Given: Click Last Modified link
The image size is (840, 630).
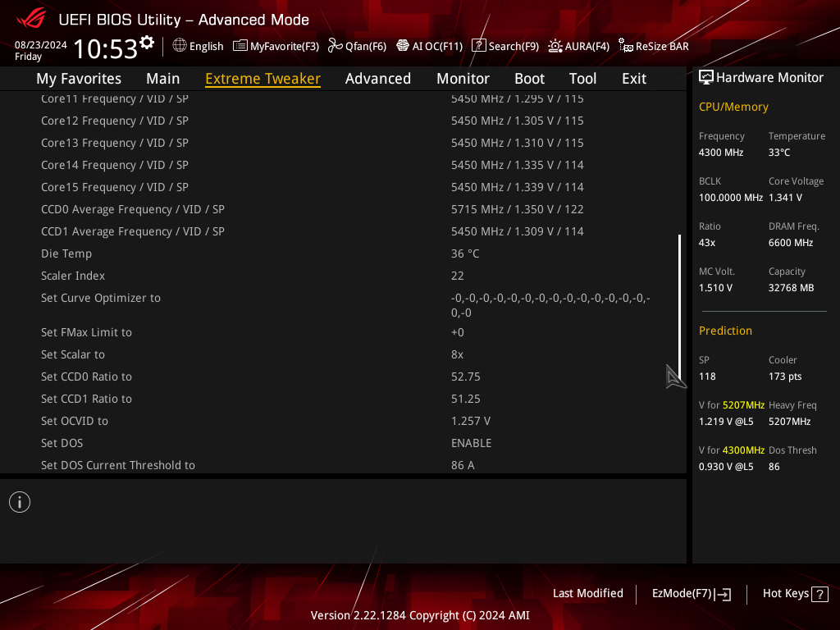Looking at the screenshot, I should (x=587, y=593).
